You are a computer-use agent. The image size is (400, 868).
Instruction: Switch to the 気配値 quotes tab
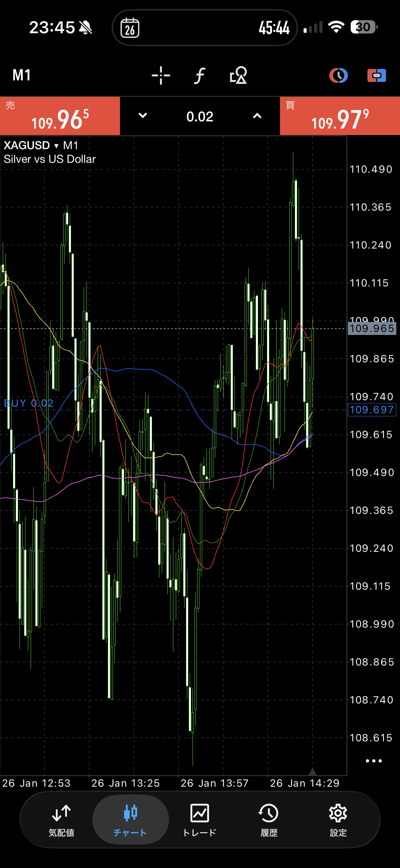pyautogui.click(x=61, y=820)
